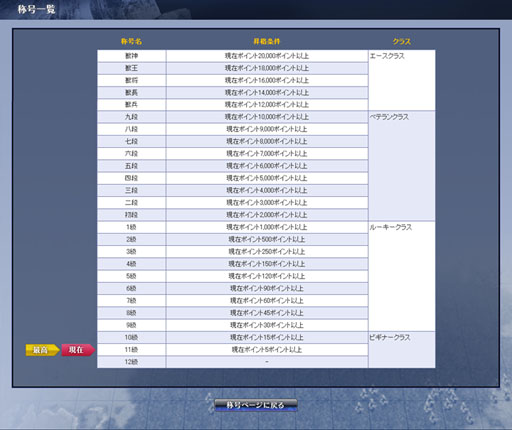Click the エースクラス class cell
Image resolution: width=512 pixels, height=430 pixels.
[402, 80]
